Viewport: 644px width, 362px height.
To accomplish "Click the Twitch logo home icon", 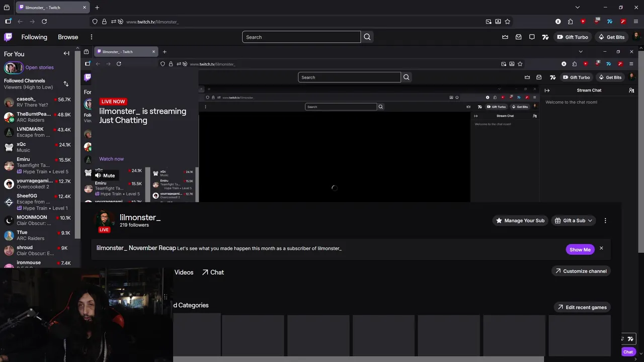I will 8,37.
